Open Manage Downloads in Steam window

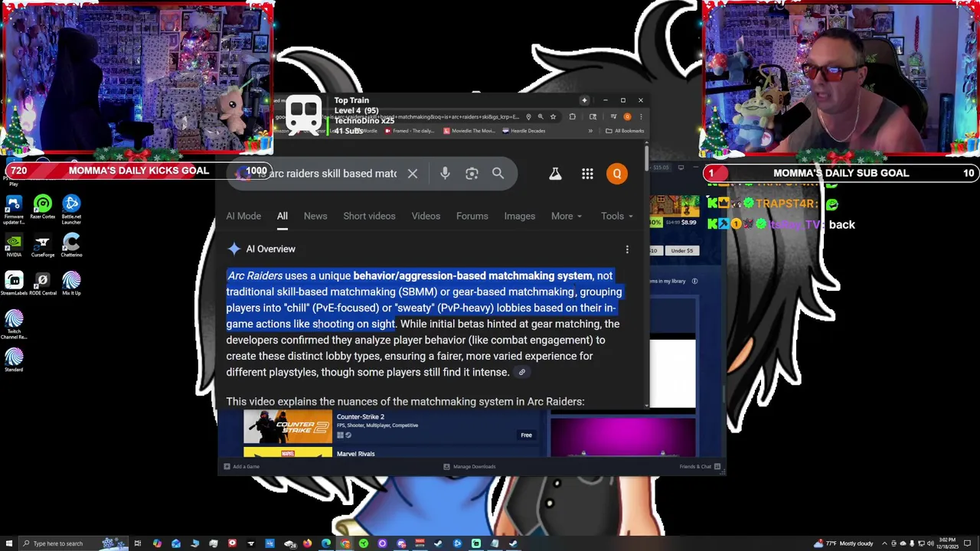(x=469, y=466)
